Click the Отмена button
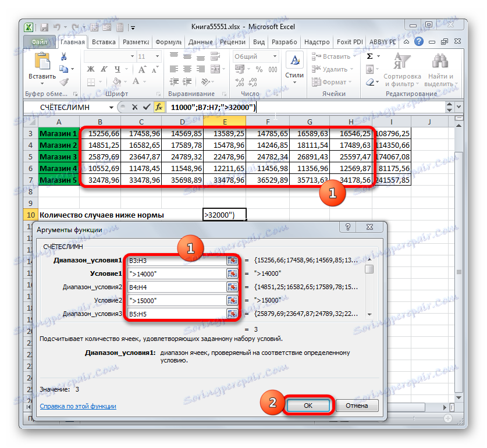Screen dimensions: 487x448 (x=357, y=406)
